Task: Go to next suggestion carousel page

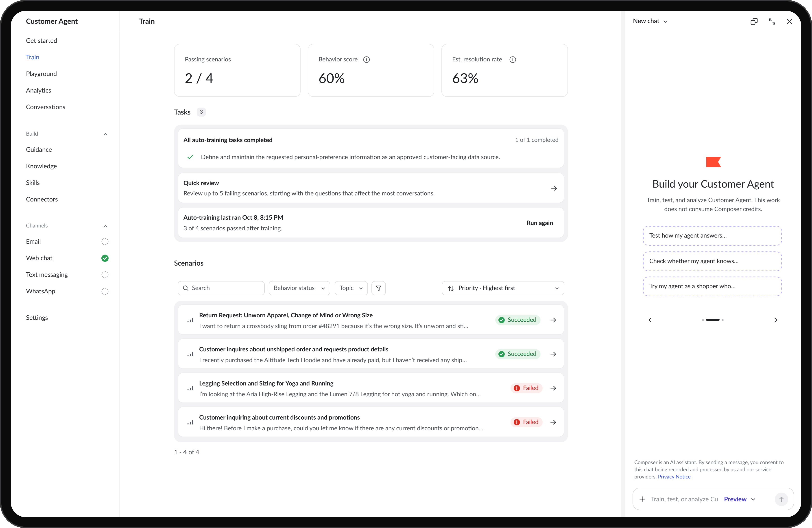Action: (x=775, y=320)
